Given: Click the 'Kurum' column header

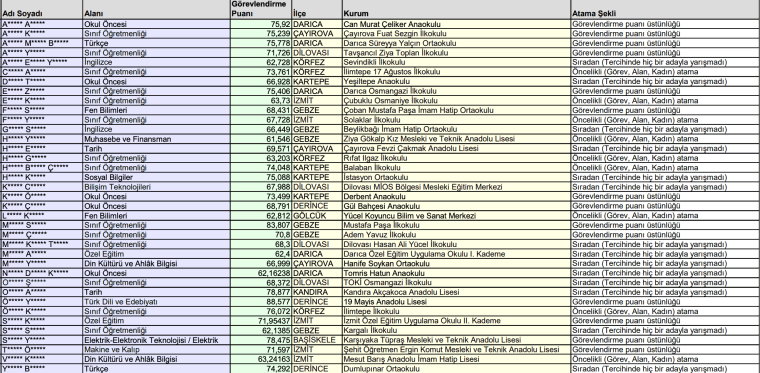Looking at the screenshot, I should [x=456, y=10].
